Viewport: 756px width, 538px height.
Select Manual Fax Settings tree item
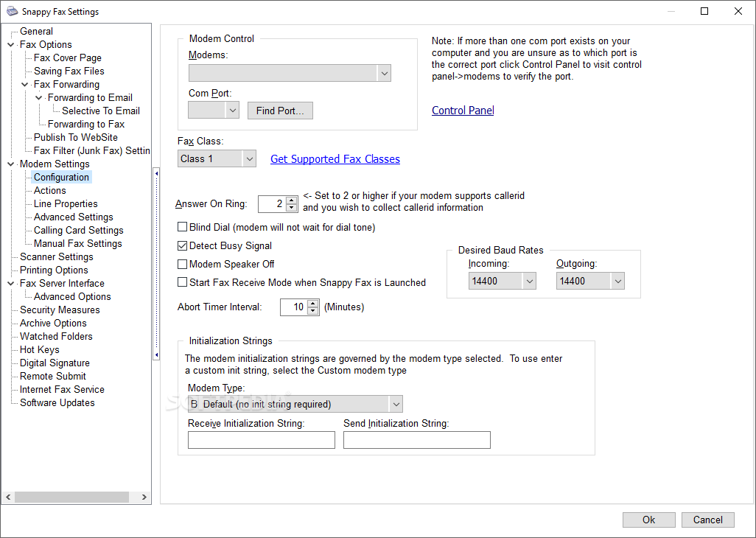77,243
